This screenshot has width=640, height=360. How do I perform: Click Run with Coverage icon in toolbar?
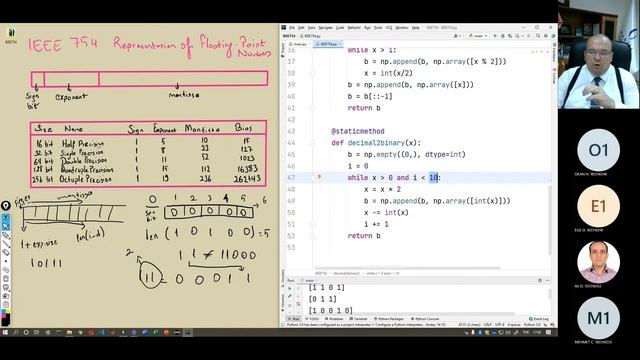click(x=510, y=36)
